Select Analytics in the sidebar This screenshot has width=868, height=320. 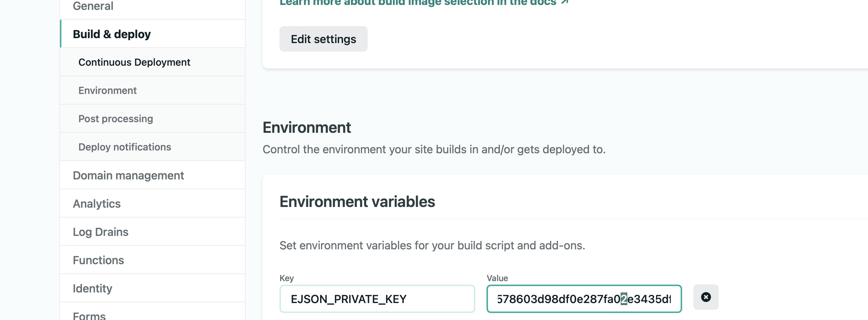[x=97, y=204]
